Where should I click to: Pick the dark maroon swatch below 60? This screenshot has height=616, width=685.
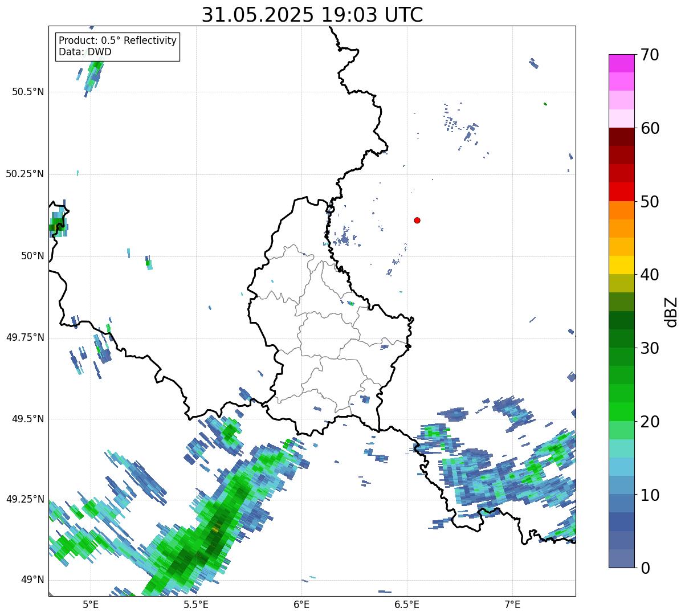pyautogui.click(x=621, y=137)
